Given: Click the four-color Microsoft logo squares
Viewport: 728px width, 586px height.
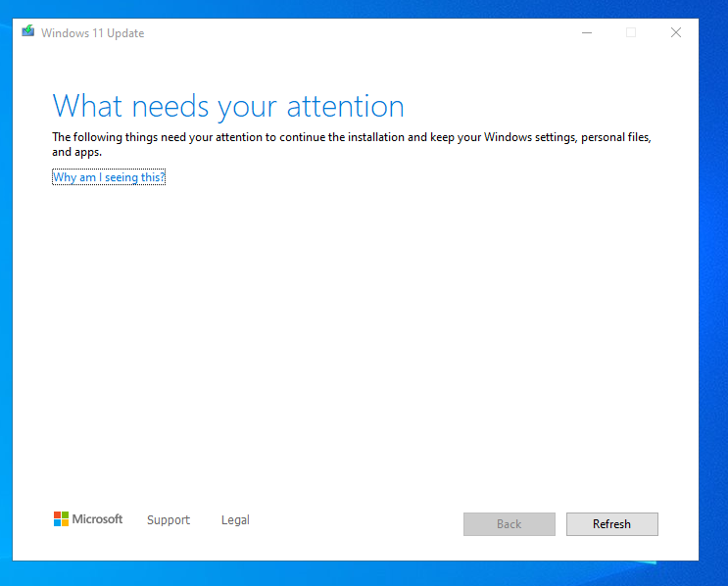Looking at the screenshot, I should tap(61, 518).
